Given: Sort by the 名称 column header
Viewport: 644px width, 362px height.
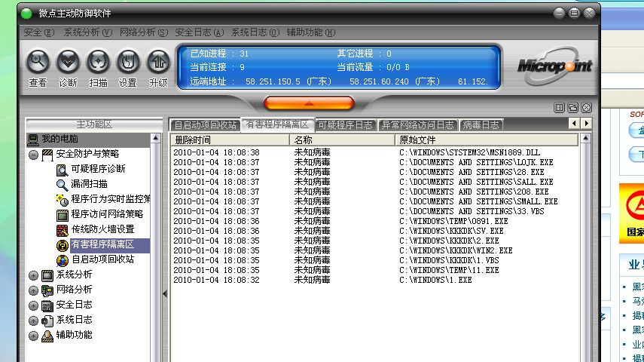Looking at the screenshot, I should (x=342, y=140).
